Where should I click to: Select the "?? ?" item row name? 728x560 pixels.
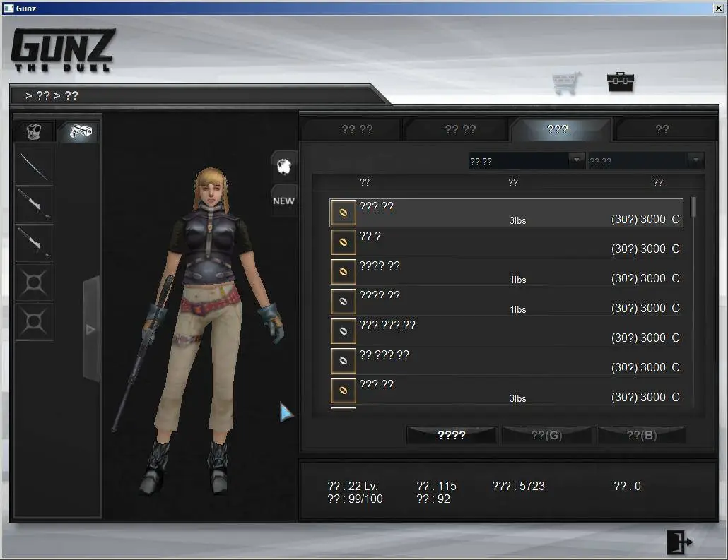click(x=370, y=236)
